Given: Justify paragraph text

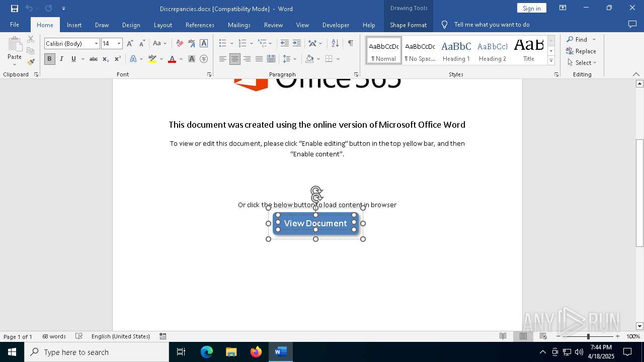Looking at the screenshot, I should pyautogui.click(x=259, y=59).
